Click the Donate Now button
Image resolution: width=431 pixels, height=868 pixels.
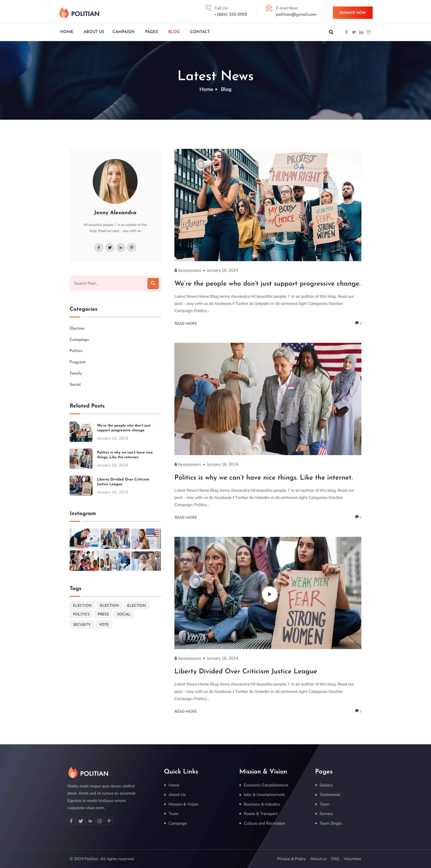click(x=352, y=13)
